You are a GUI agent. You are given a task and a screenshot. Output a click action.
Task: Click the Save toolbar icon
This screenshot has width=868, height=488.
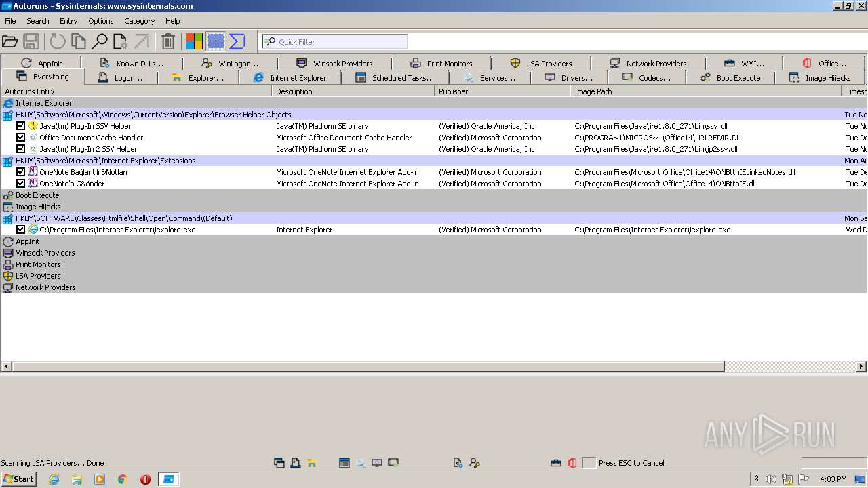tap(31, 41)
